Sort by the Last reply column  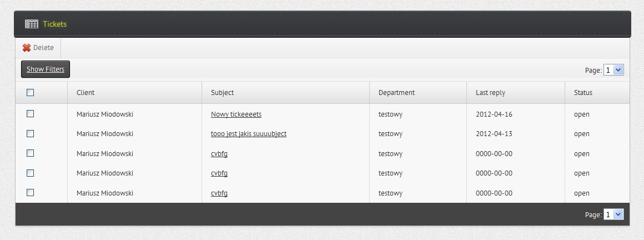pyautogui.click(x=490, y=93)
